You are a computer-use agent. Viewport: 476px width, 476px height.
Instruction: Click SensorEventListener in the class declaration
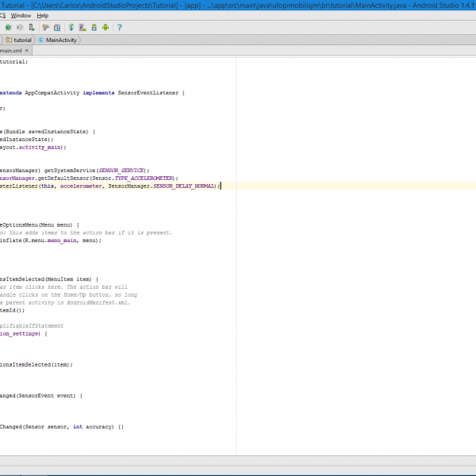click(148, 93)
